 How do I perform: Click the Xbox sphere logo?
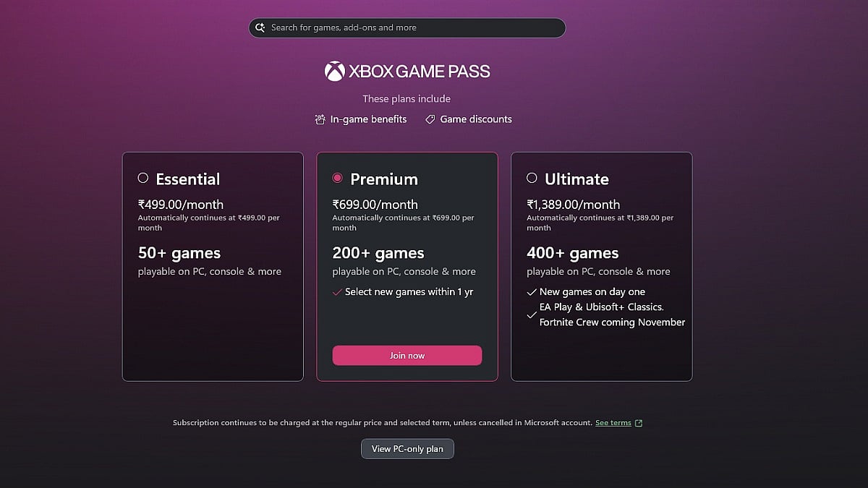pyautogui.click(x=334, y=71)
